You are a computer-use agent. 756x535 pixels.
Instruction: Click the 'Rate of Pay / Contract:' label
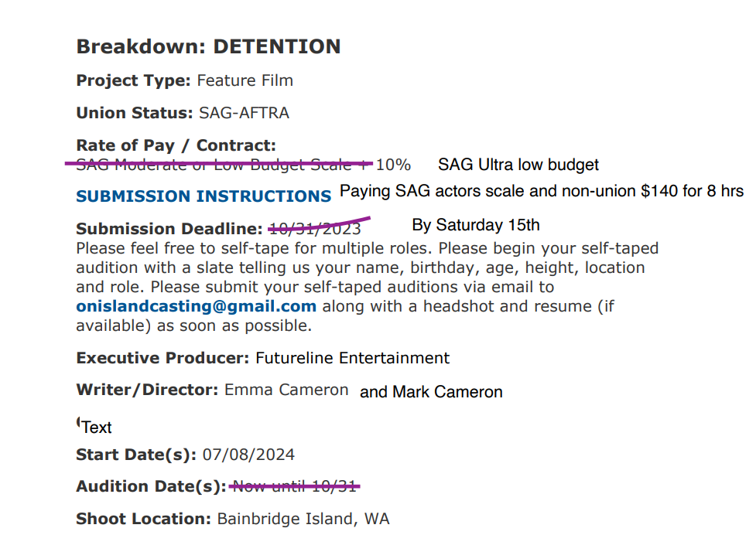pyautogui.click(x=176, y=145)
